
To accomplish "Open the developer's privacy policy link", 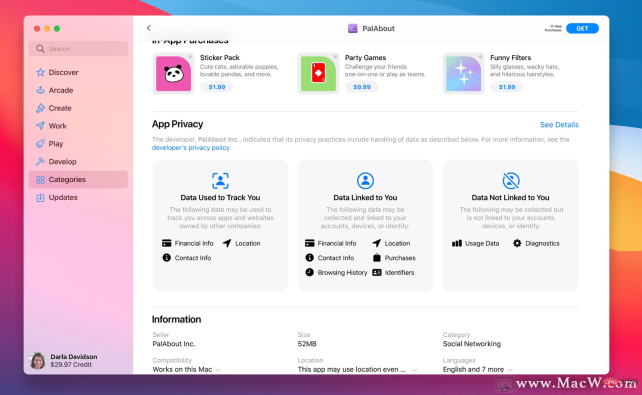I will click(191, 148).
